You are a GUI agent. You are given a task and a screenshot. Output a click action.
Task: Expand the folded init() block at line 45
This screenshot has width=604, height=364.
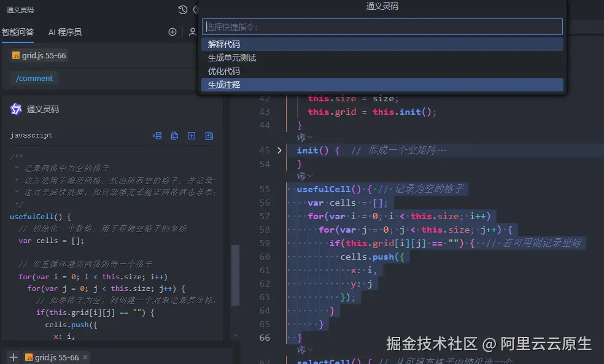point(280,150)
